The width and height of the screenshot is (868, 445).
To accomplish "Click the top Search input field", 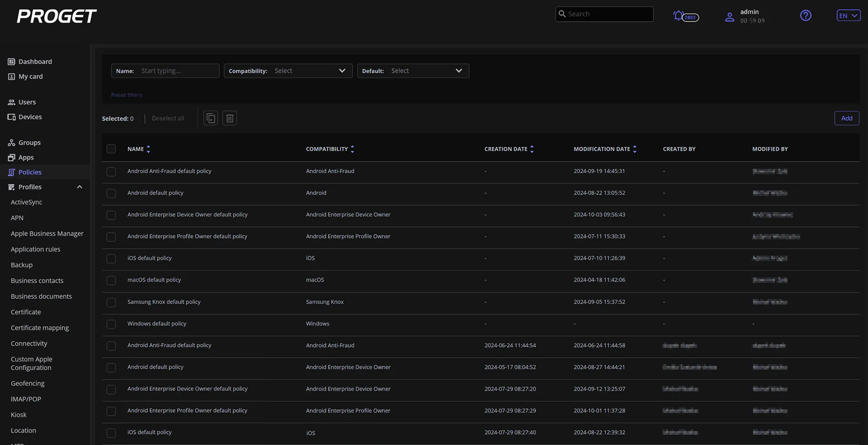I will (604, 14).
